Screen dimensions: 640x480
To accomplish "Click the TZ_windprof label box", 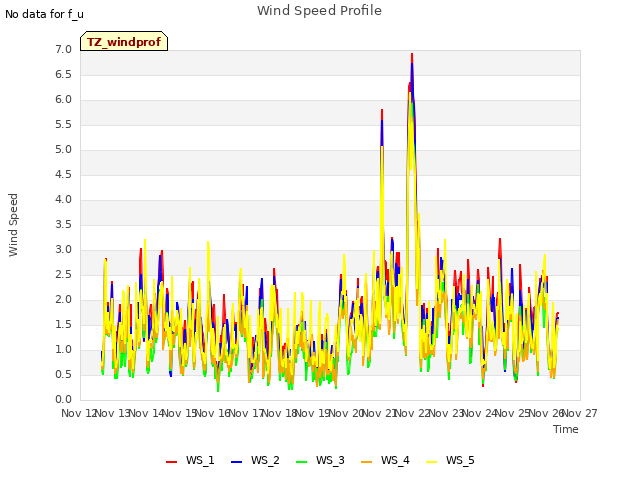I will tap(124, 41).
